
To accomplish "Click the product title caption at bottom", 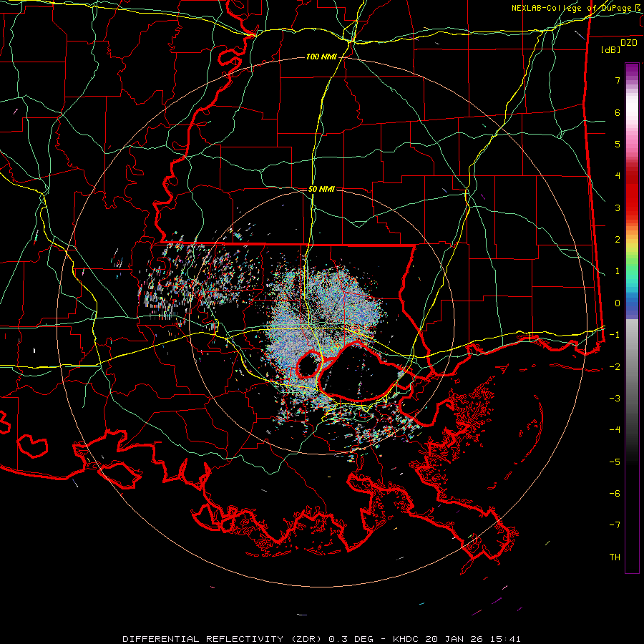I will click(x=321, y=639).
